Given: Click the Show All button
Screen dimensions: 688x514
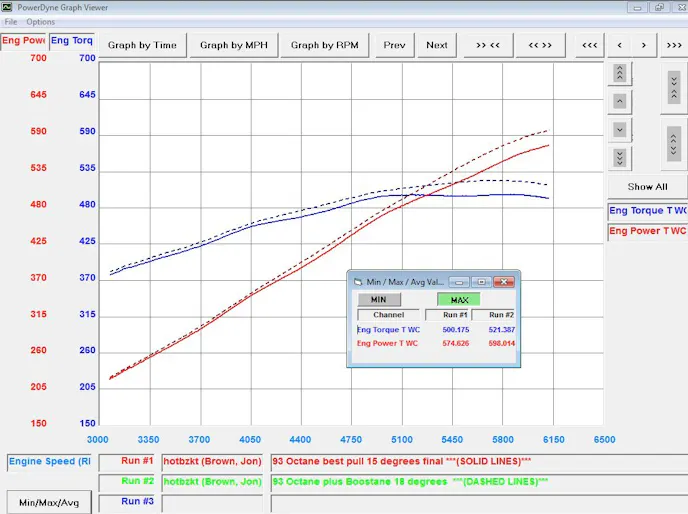Looking at the screenshot, I should [647, 187].
